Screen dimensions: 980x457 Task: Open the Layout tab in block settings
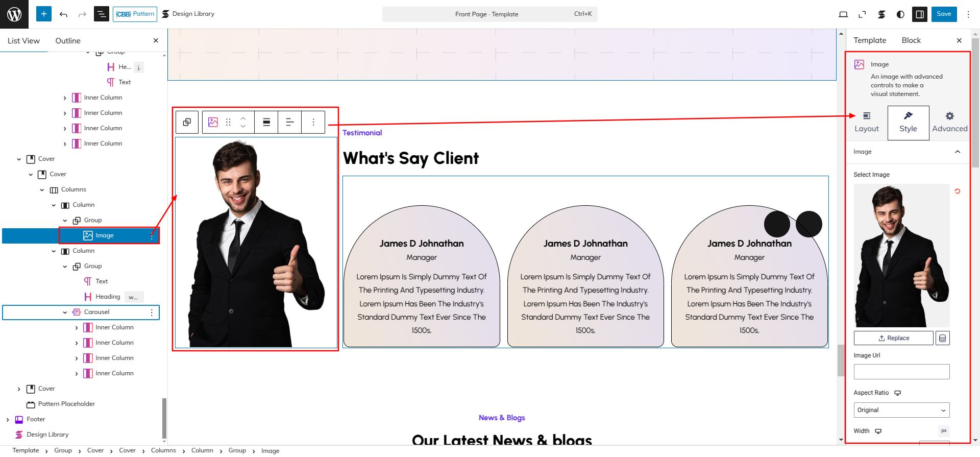(x=867, y=123)
